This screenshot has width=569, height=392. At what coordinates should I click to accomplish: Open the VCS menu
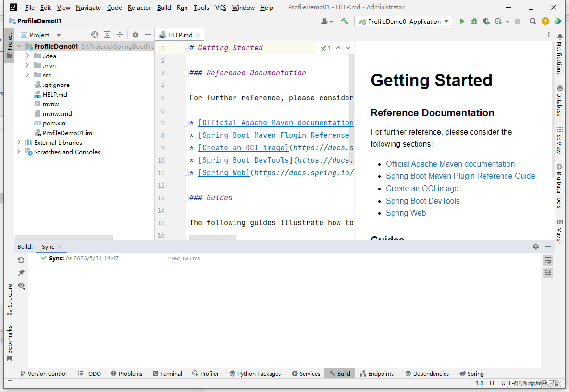(221, 7)
